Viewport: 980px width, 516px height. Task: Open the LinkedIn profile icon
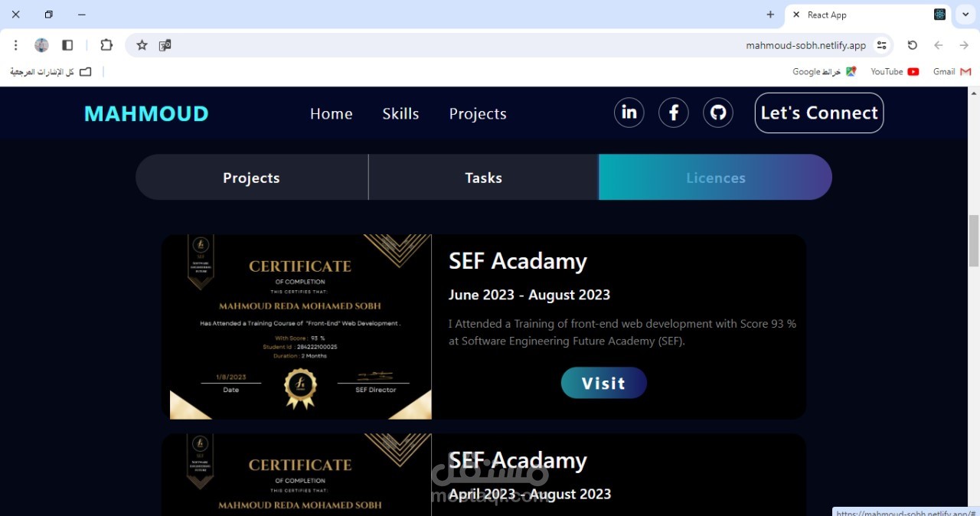pos(629,113)
